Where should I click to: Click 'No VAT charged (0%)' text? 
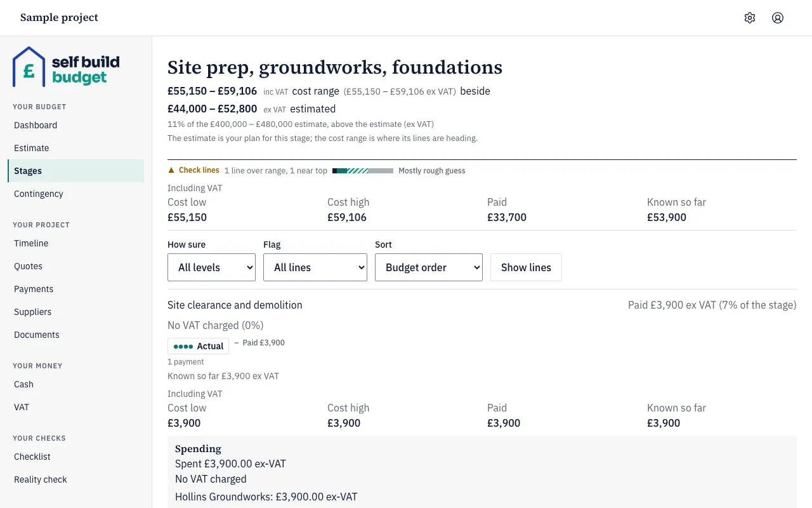[x=216, y=325]
